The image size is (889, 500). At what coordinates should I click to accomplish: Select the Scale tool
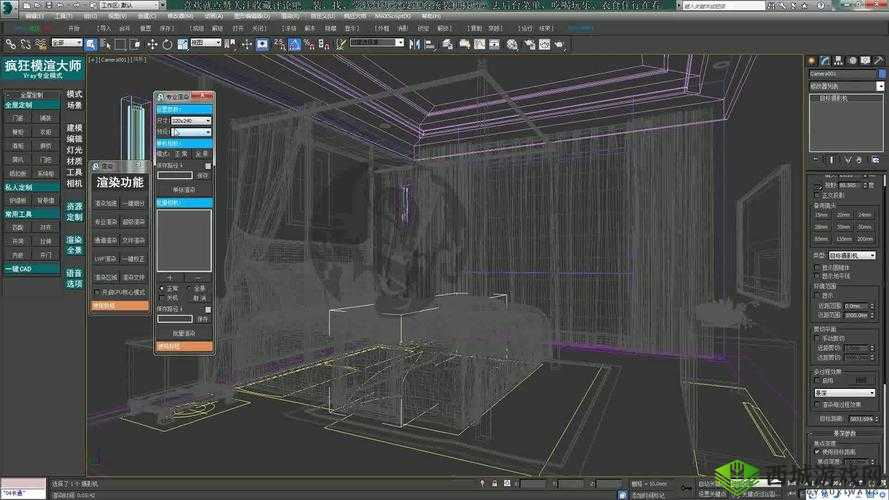pyautogui.click(x=183, y=44)
